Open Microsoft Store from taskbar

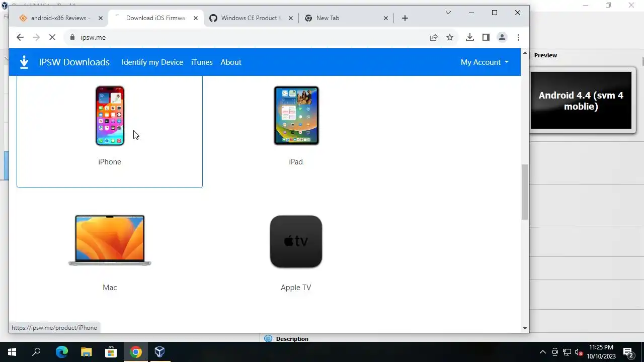click(x=111, y=352)
